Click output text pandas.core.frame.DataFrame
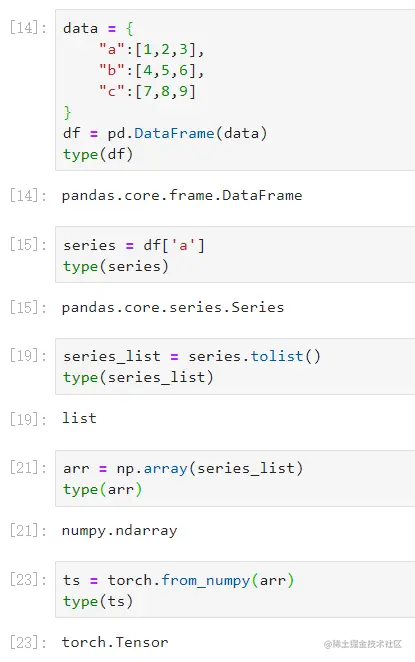 182,195
